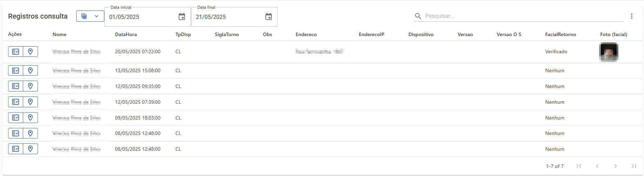Sort by the Nome column header

[59, 34]
